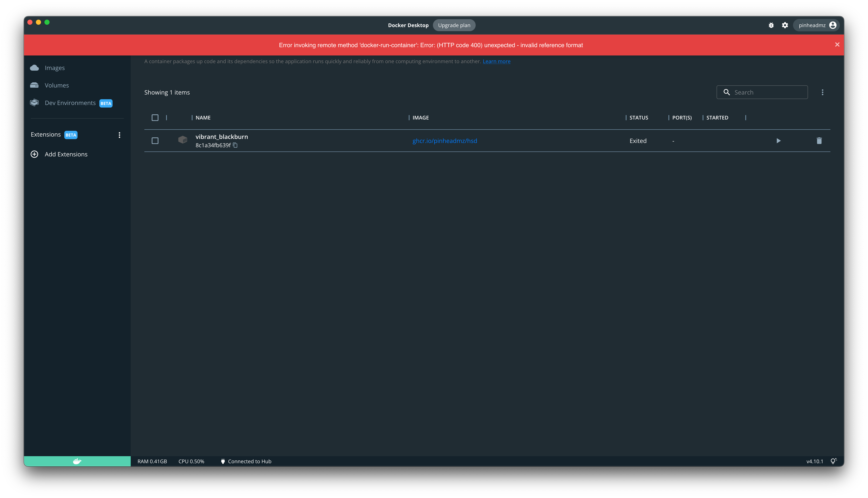The image size is (868, 498).
Task: Open Settings via the gear icon
Action: click(785, 25)
